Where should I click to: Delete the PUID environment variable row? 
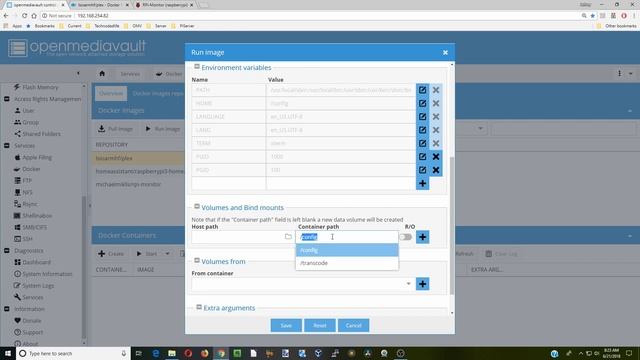[436, 157]
